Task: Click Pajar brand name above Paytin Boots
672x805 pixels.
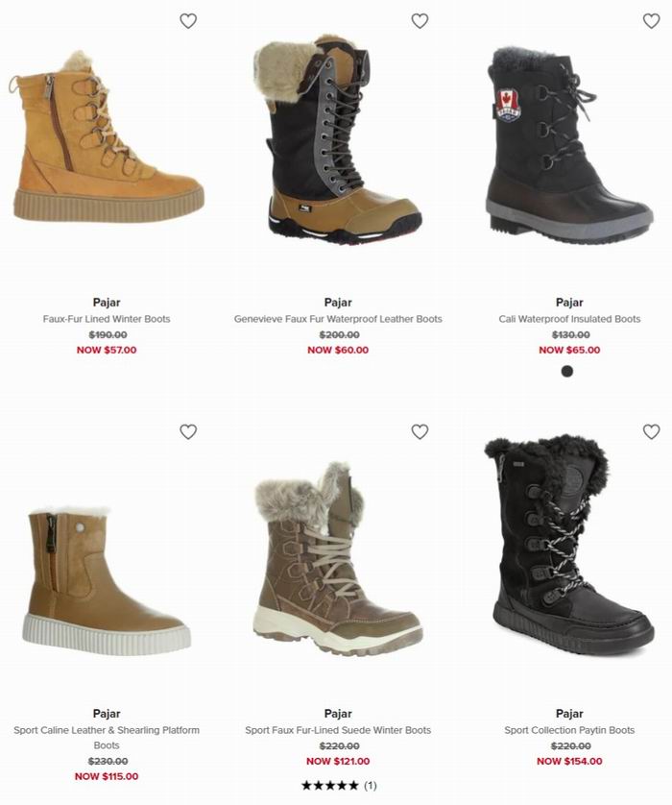Action: [569, 714]
